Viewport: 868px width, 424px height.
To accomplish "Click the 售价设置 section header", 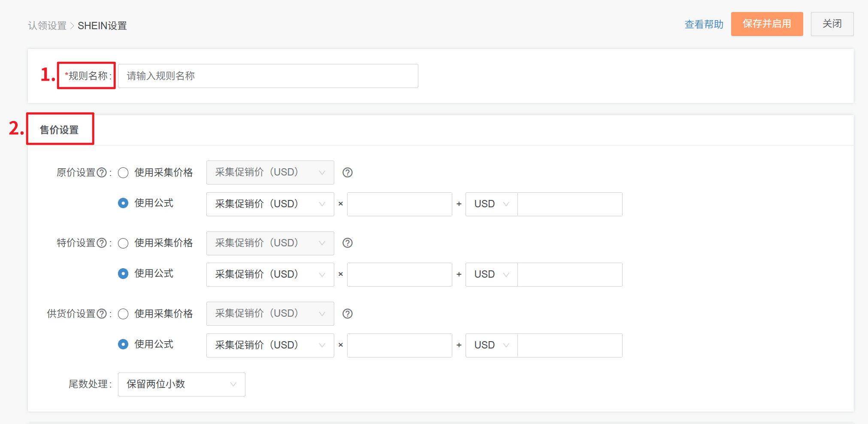I will pyautogui.click(x=59, y=130).
